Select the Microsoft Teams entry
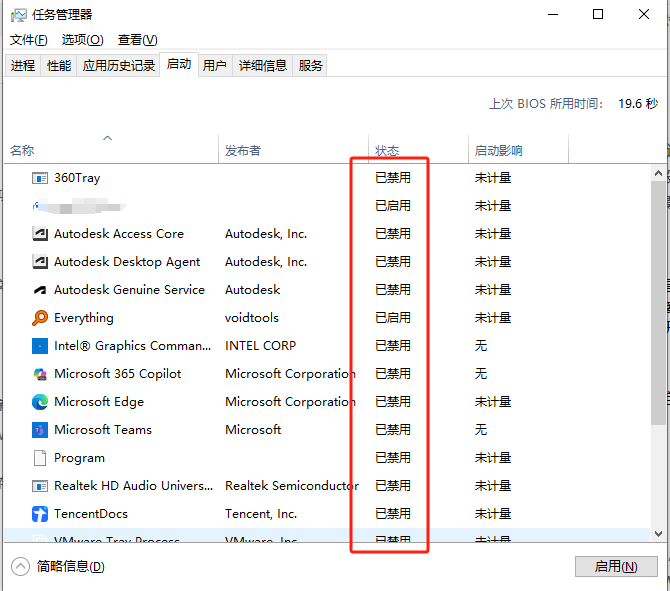 [103, 430]
